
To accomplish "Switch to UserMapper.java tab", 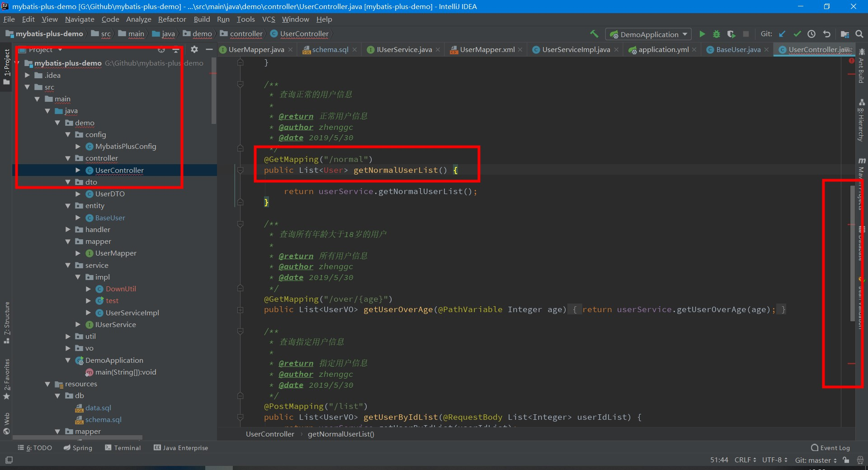I will pyautogui.click(x=256, y=50).
